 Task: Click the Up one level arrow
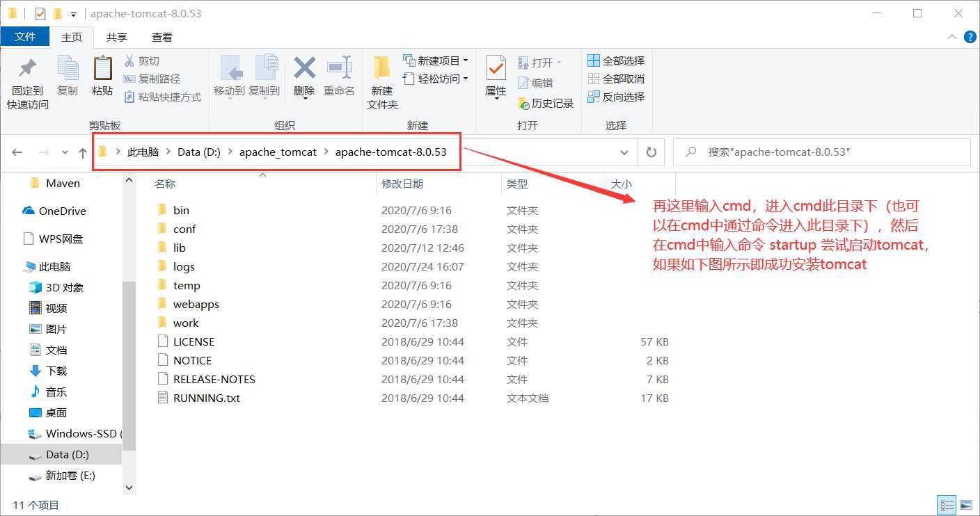[x=83, y=152]
